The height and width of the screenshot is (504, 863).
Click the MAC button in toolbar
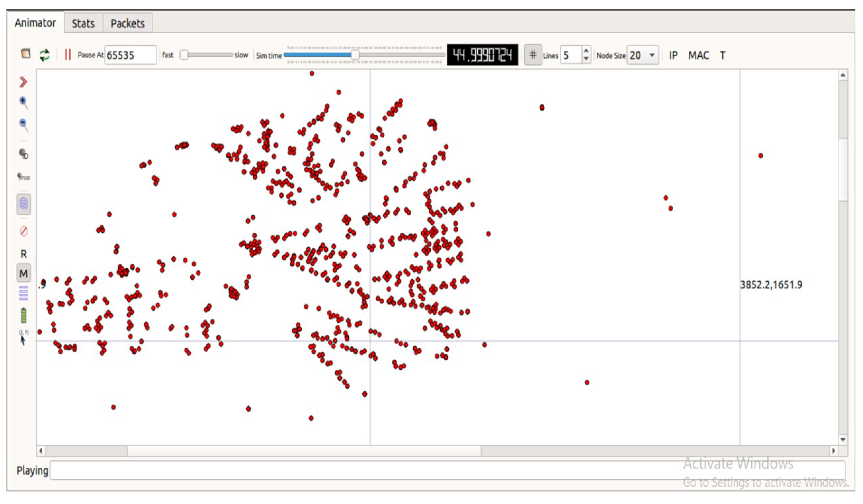point(698,55)
